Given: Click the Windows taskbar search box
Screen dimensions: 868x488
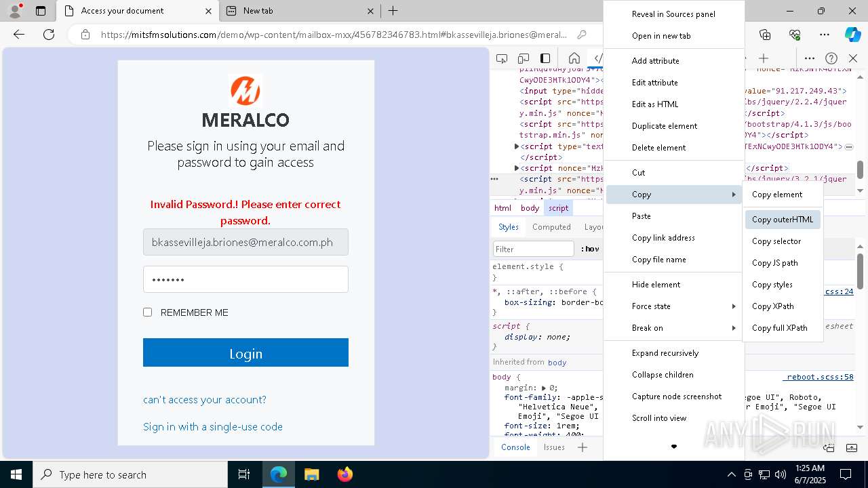Looking at the screenshot, I should tap(130, 474).
